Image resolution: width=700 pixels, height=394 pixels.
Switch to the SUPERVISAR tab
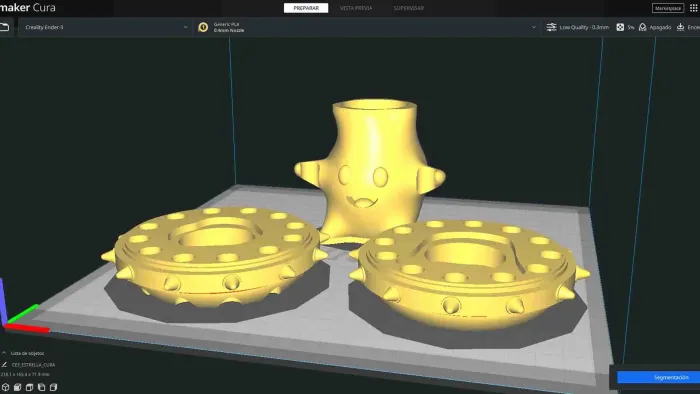[408, 8]
